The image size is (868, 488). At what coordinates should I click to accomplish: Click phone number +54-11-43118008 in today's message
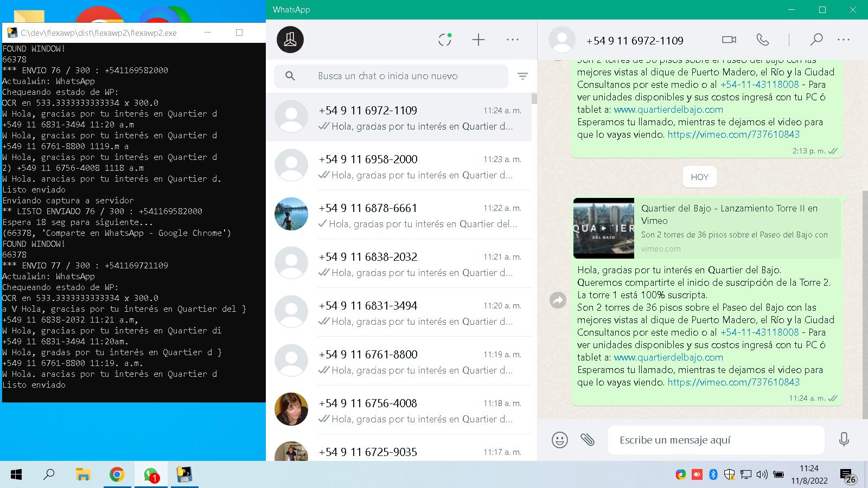[x=759, y=332]
